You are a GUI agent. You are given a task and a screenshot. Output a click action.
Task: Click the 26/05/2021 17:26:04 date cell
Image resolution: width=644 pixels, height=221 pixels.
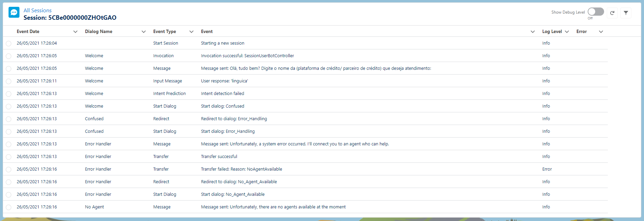[37, 43]
